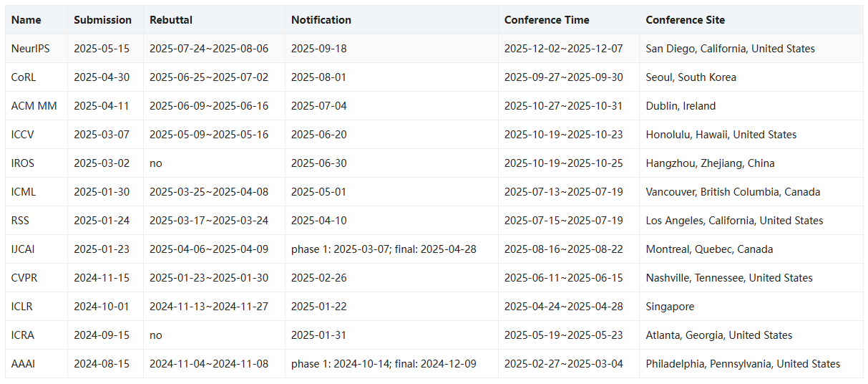Click the IROS rebuttal cell showing no
Viewport: 868px width, 384px height.
coord(155,163)
